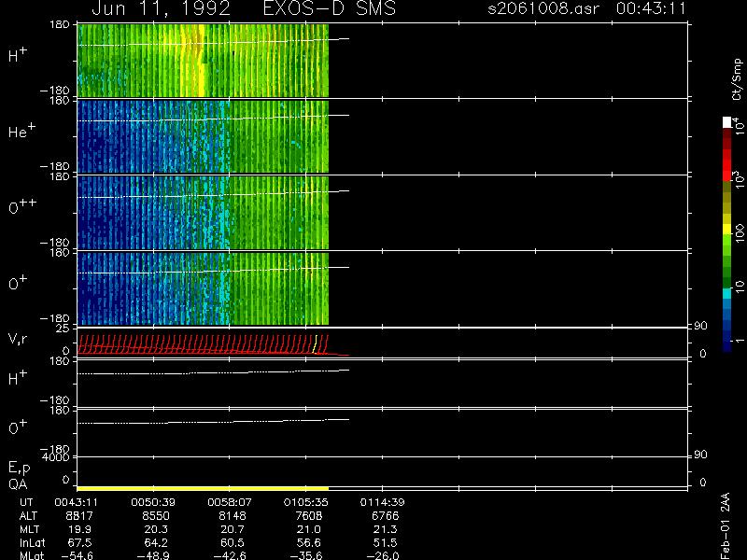Click the "QA" row label

[x=18, y=484]
